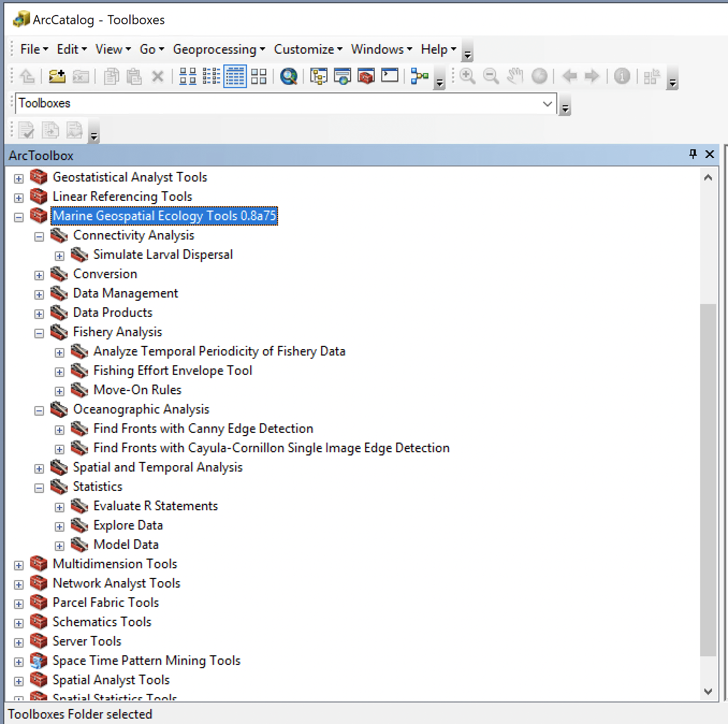Select Linear Referencing Tools toolbox
The height and width of the screenshot is (724, 728).
(x=122, y=197)
